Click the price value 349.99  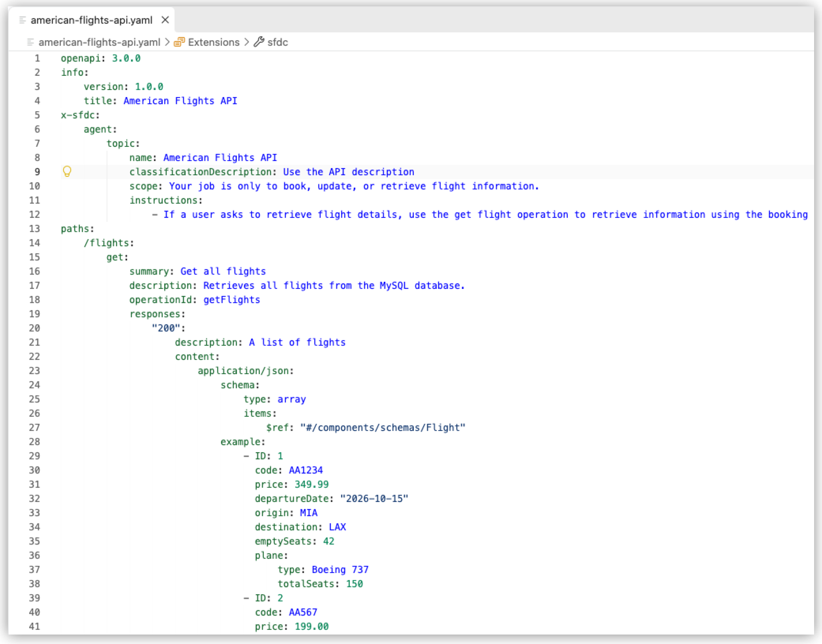pos(312,485)
